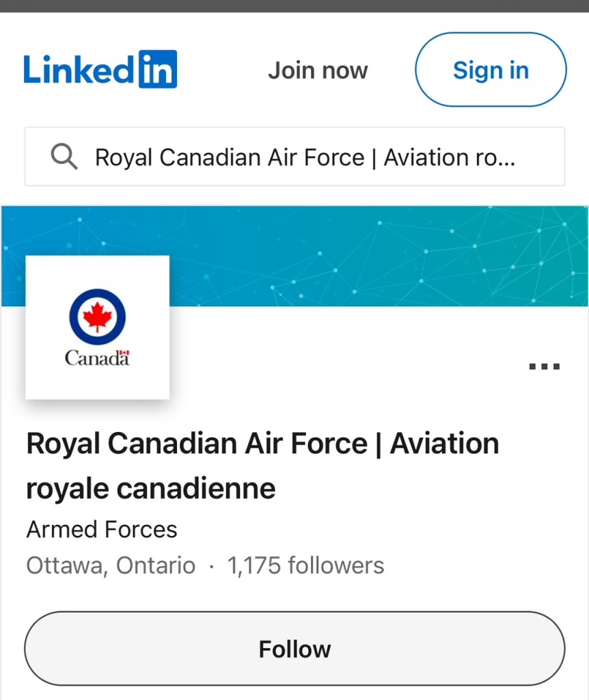
Task: Click the small Canadian flag in wordmark
Action: point(124,353)
